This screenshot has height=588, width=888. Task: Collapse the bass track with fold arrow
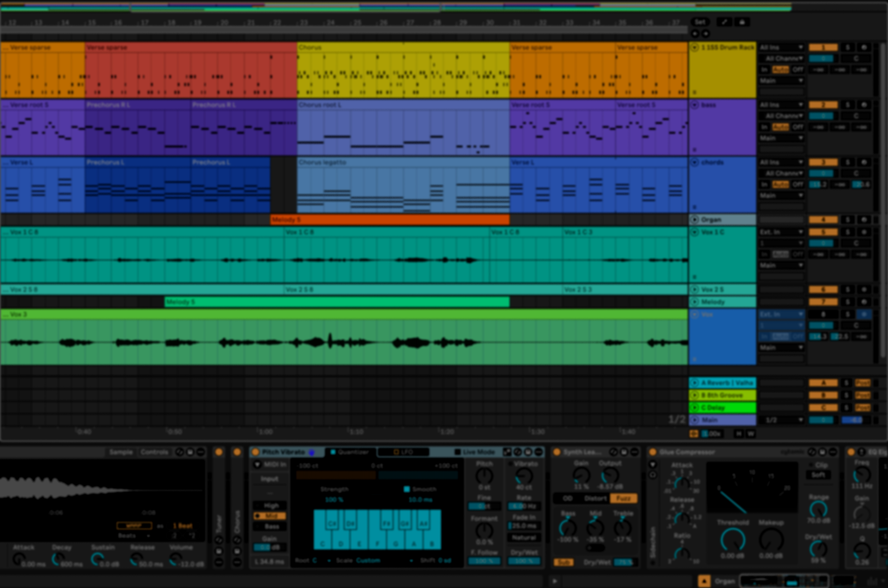coord(694,105)
